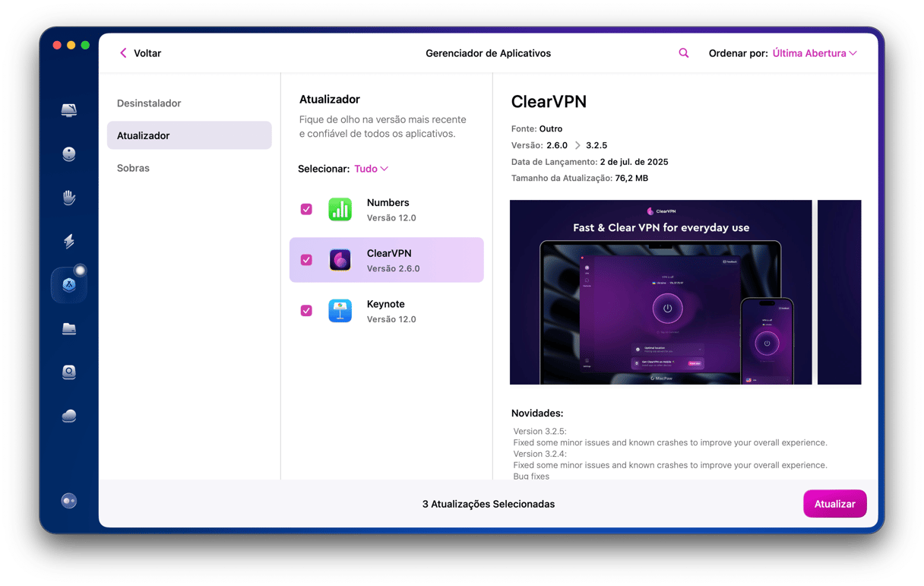Click the cloud icon in the sidebar
This screenshot has height=586, width=924.
pyautogui.click(x=69, y=416)
